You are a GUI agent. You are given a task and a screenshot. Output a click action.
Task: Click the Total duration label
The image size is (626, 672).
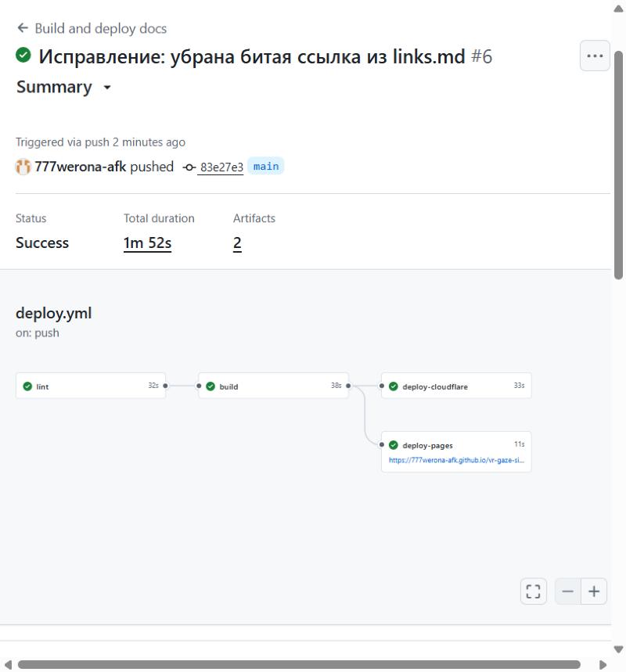[x=159, y=218]
